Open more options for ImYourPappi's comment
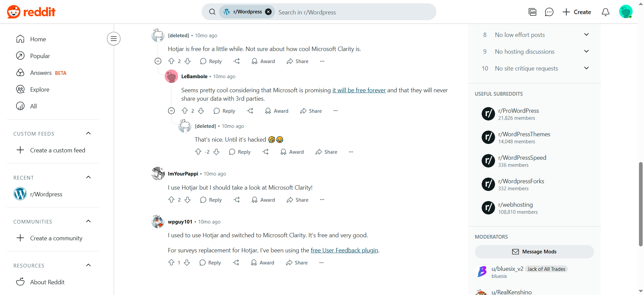The height and width of the screenshot is (295, 644). pyautogui.click(x=322, y=200)
